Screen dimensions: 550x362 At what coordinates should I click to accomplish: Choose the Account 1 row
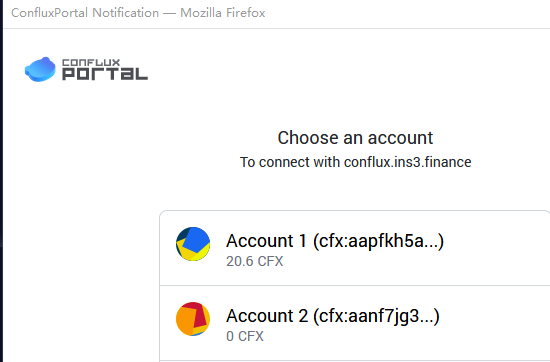pyautogui.click(x=355, y=248)
